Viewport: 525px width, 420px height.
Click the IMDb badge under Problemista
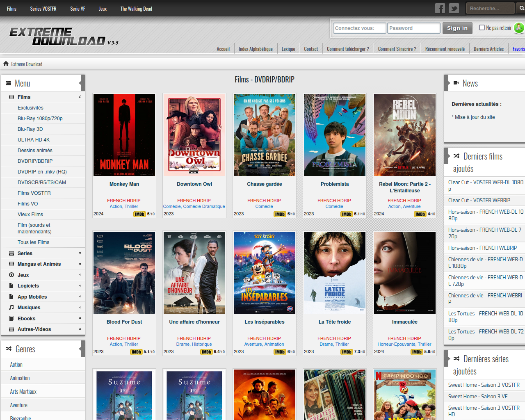347,214
